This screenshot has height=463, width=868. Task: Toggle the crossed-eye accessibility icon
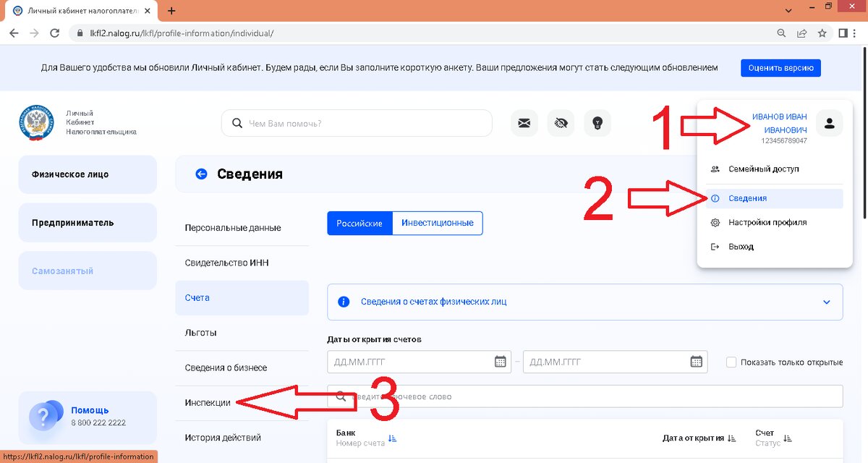point(561,123)
